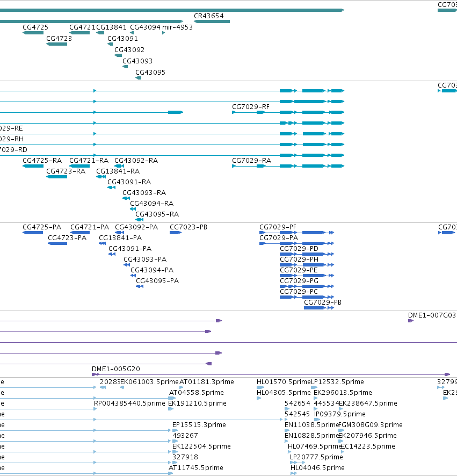Click the CG7029-RF transcript label
457x476 pixels.
251,106
